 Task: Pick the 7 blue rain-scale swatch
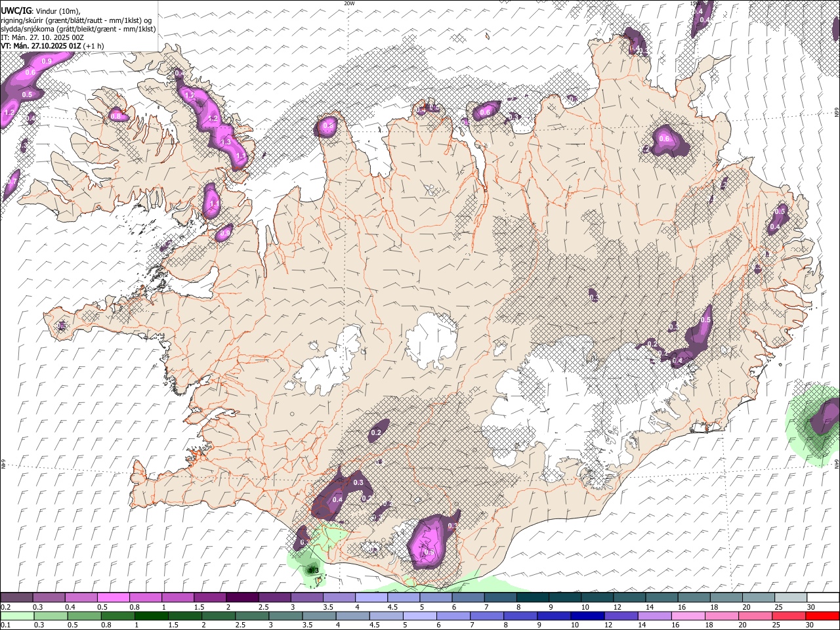486,616
